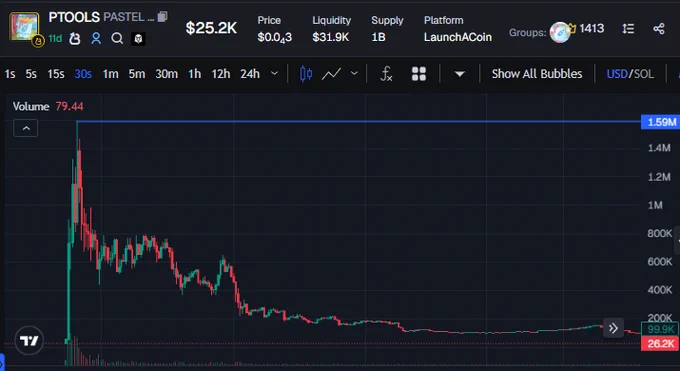Open the chart layout grid
Screen dimensions: 680x371
click(418, 74)
